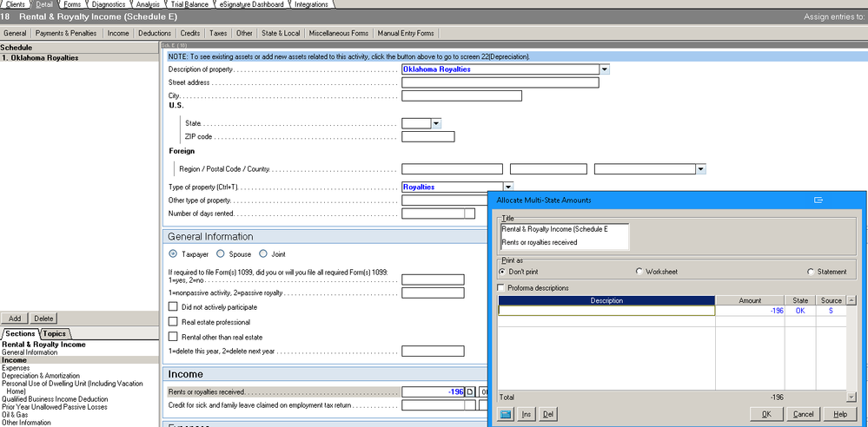Open the Analysis tab
Viewport: 868px width, 427px height.
click(x=148, y=4)
